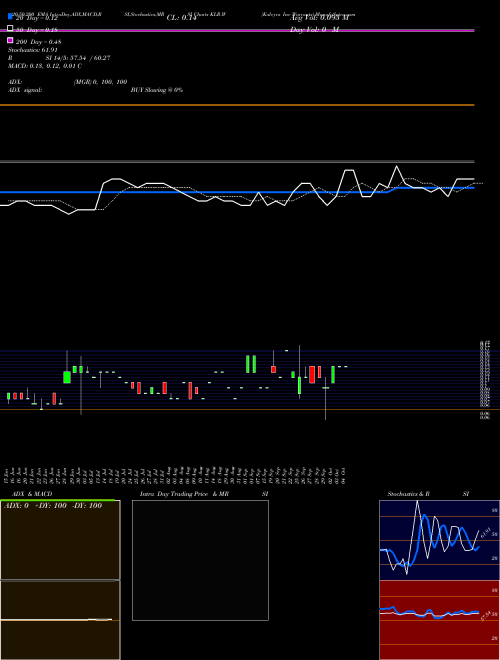This screenshot has height=660, width=500.
Task: Click the "(MGR) 0, 100, 100" ADX values
Action: [x=100, y=82]
